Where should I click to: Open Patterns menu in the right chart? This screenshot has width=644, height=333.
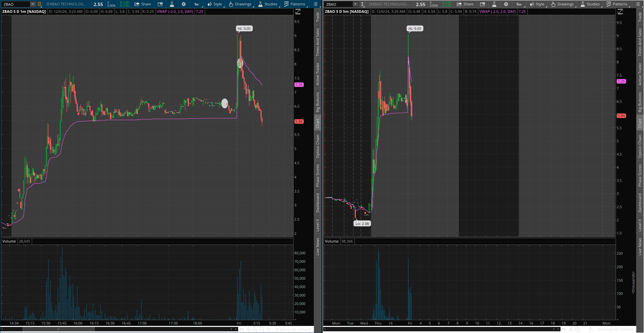click(x=617, y=4)
